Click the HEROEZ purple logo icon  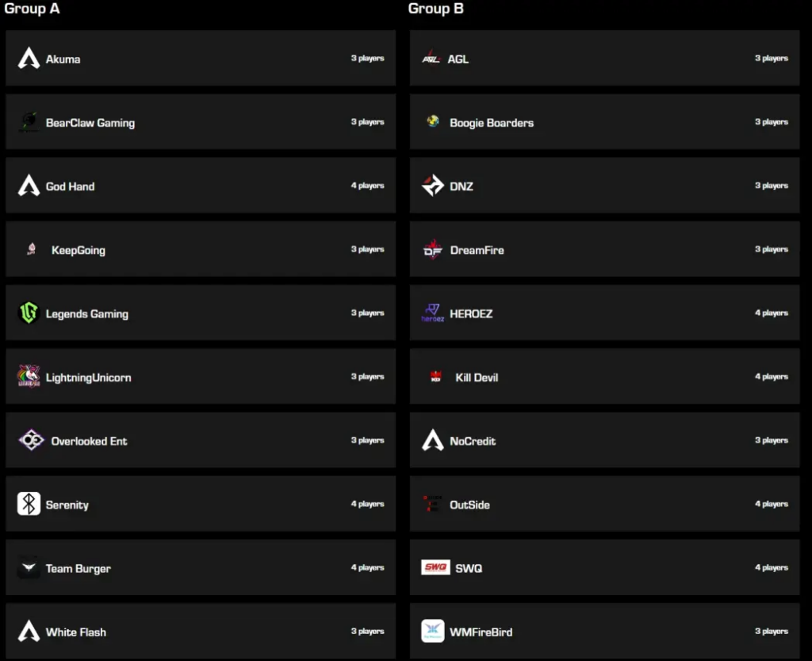(x=433, y=313)
